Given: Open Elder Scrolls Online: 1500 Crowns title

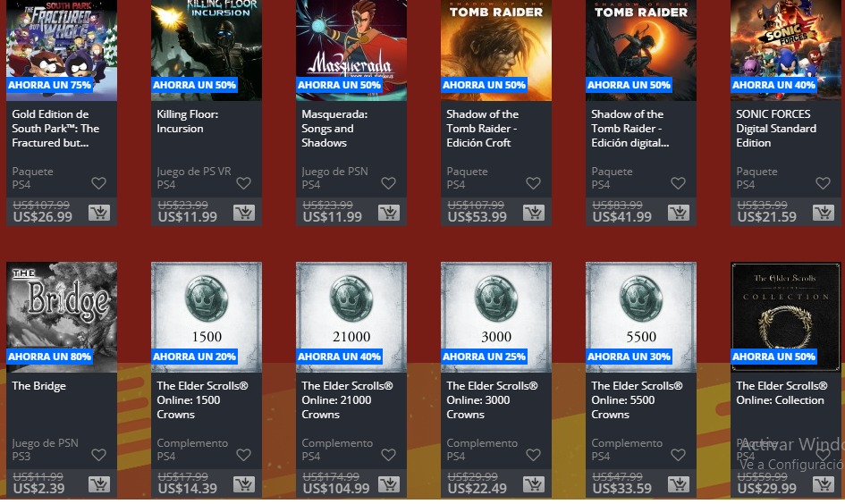Looking at the screenshot, I should (x=203, y=400).
